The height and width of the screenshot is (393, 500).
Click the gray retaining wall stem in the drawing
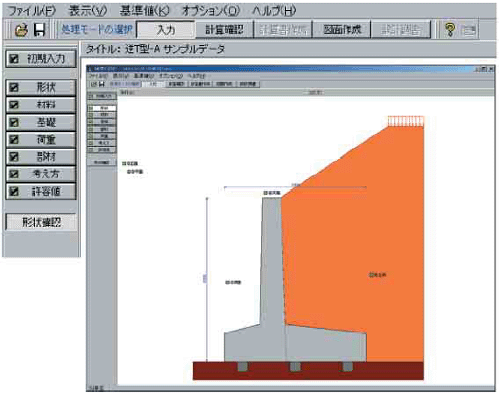coord(272,260)
